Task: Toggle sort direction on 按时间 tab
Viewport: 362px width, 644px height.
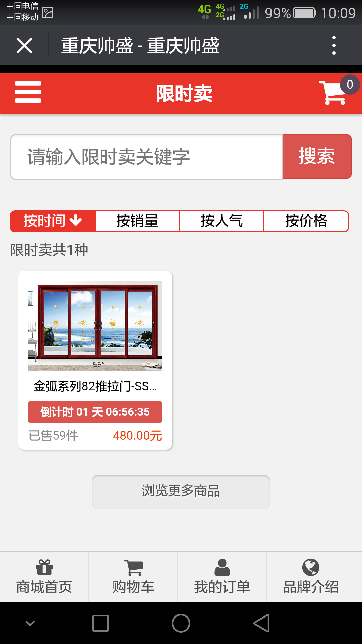Action: [x=53, y=221]
